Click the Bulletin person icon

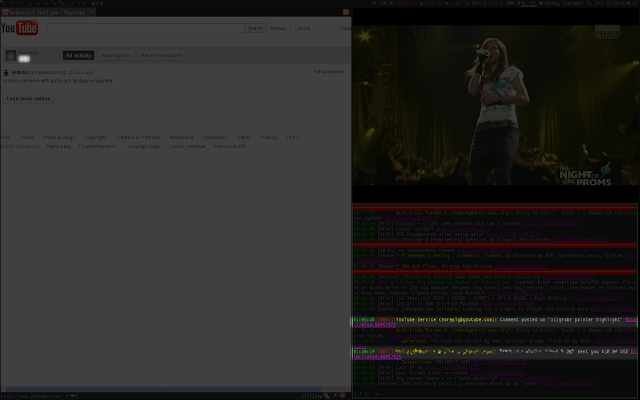pos(6,73)
